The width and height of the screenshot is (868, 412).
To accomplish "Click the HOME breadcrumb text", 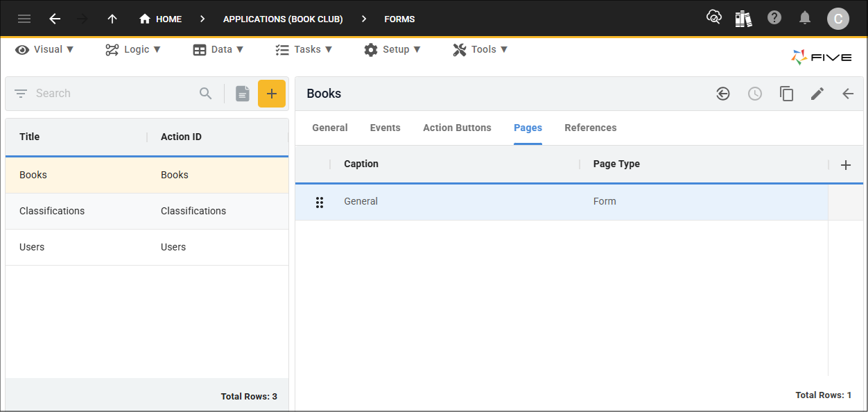I will pyautogui.click(x=169, y=19).
